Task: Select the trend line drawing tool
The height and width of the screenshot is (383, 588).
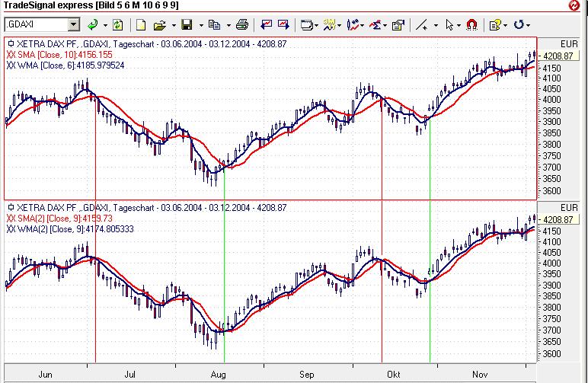Action: [421, 25]
